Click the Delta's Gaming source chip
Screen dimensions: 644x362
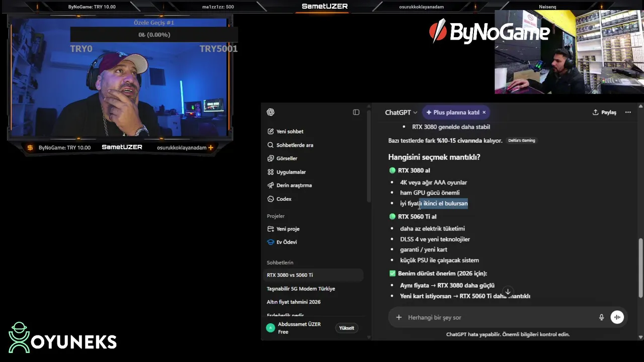click(x=522, y=140)
